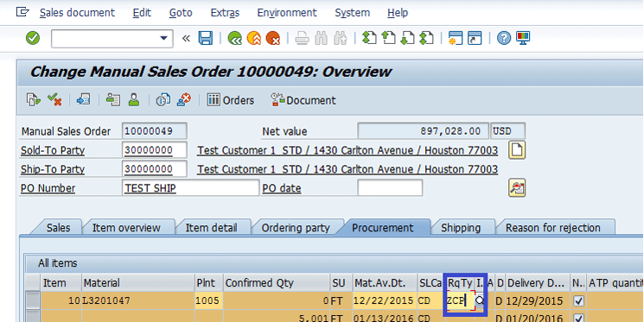The height and width of the screenshot is (322, 644).
Task: Click the status overview check-and-X icon
Action: pyautogui.click(x=54, y=99)
